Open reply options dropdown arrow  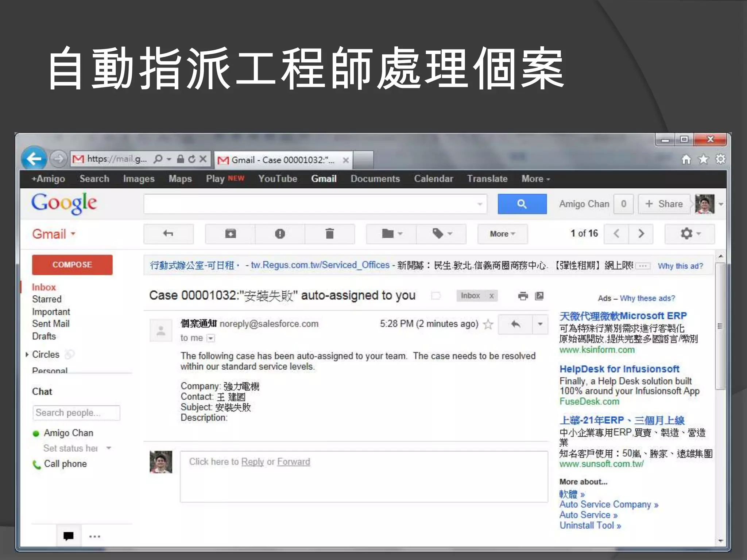click(x=540, y=324)
